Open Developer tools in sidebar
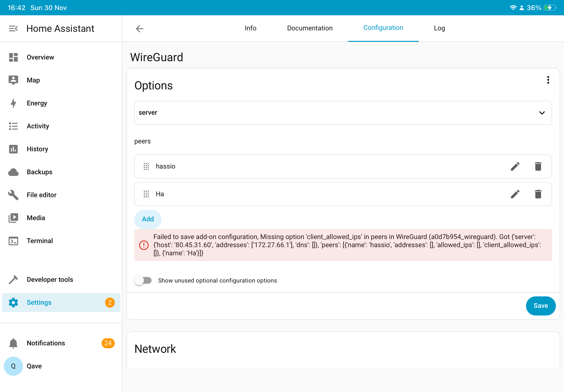 pyautogui.click(x=50, y=279)
